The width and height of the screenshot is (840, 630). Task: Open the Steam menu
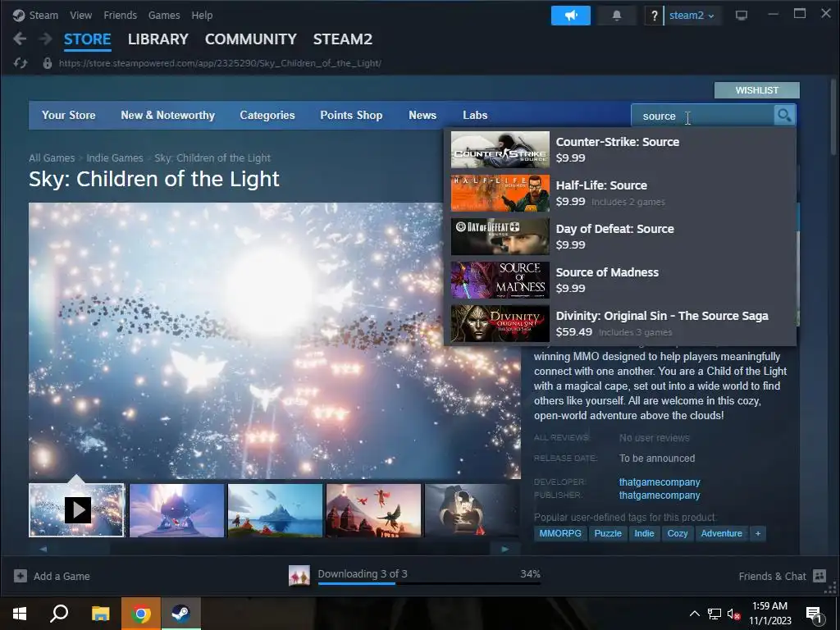click(x=43, y=15)
